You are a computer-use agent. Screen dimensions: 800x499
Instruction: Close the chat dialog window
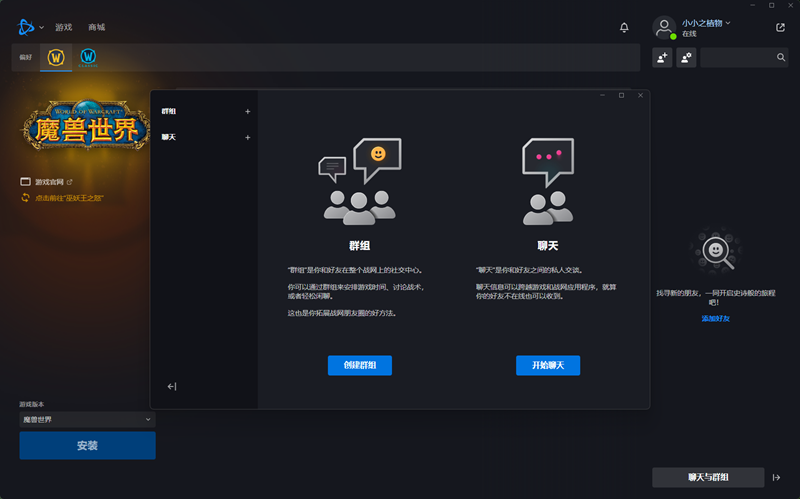[640, 95]
